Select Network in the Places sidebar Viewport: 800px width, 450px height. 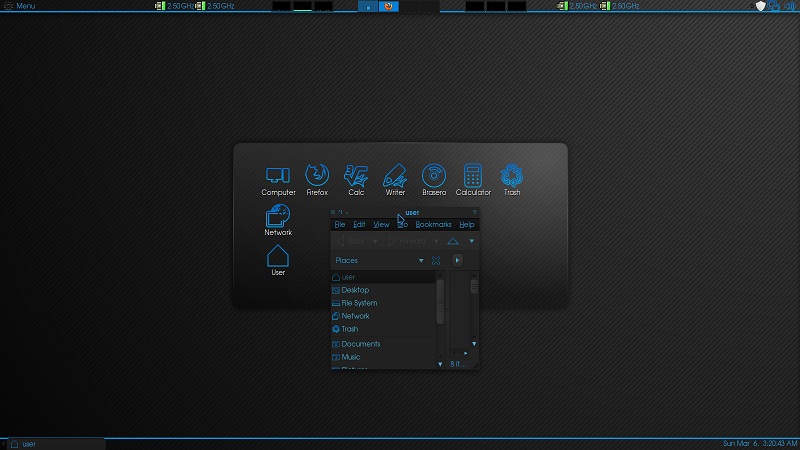pyautogui.click(x=383, y=316)
